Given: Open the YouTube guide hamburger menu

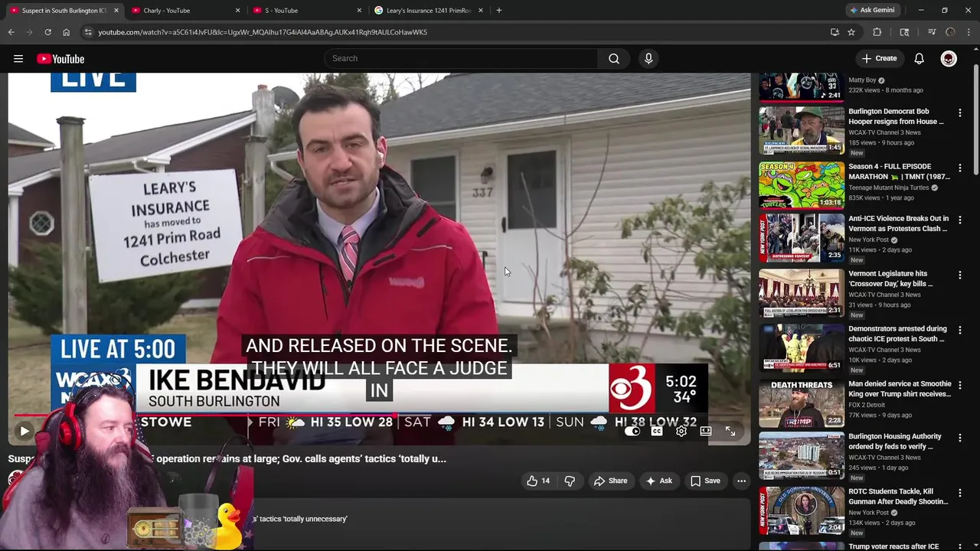Looking at the screenshot, I should point(18,59).
